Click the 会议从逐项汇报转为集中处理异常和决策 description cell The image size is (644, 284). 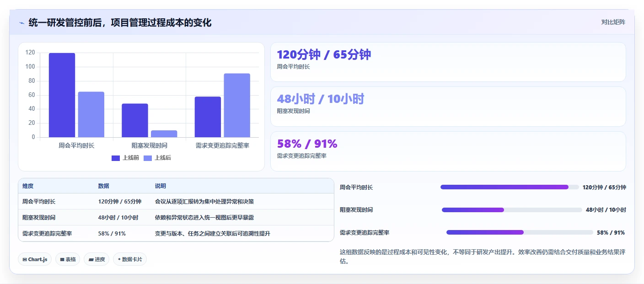204,201
